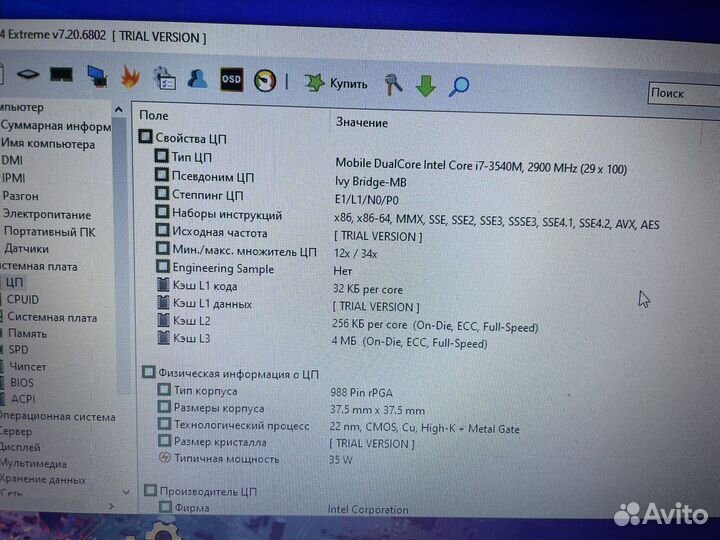Open the report wizard toolbar icon
Screen dimensions: 720x540
[x=164, y=78]
